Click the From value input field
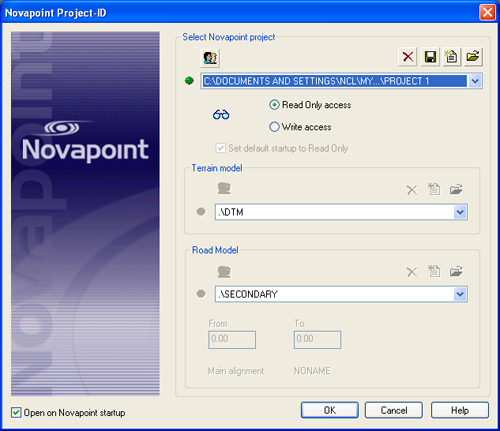Image resolution: width=500 pixels, height=431 pixels. point(232,339)
